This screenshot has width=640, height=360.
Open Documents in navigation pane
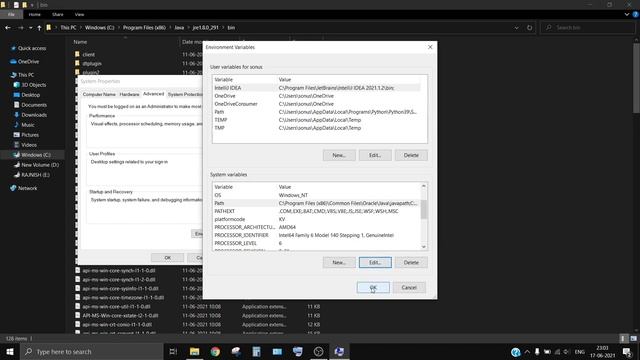(34, 105)
